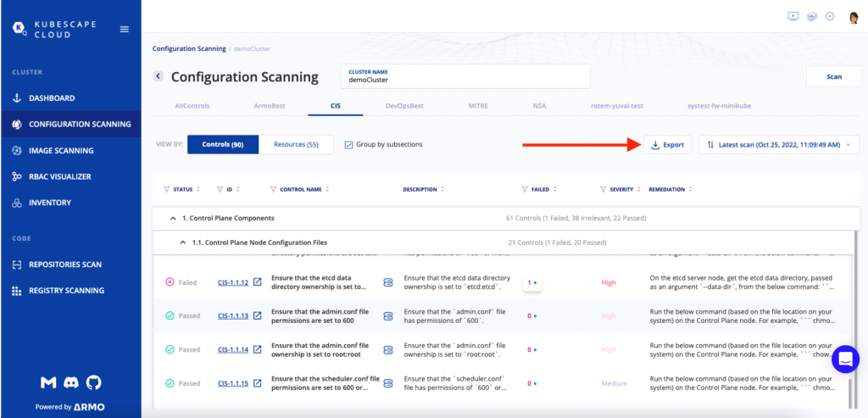Viewport: 868px width, 418px height.
Task: Click the back arrow beside Configuration Scanning
Action: [x=159, y=76]
